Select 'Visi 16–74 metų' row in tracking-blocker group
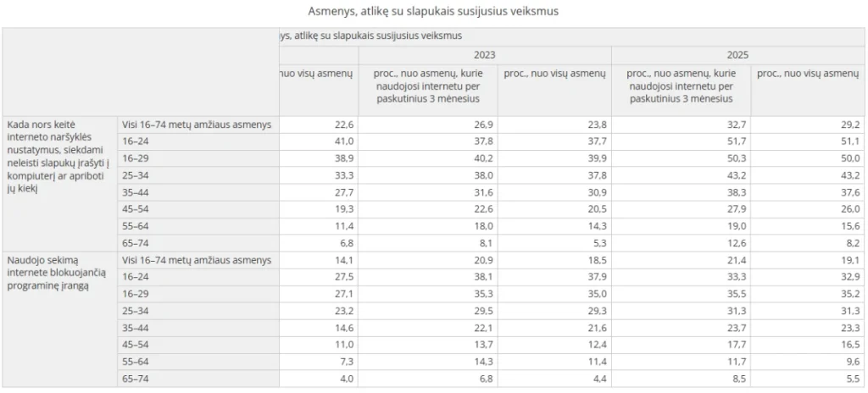 click(x=197, y=260)
